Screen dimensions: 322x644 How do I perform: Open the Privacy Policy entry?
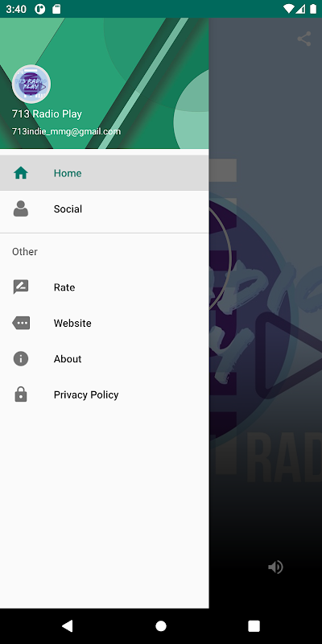click(105, 394)
